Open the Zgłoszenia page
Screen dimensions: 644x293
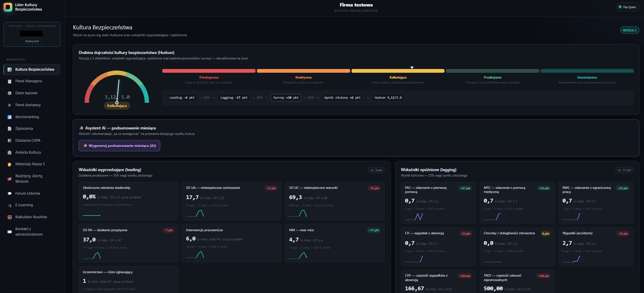pos(32,129)
